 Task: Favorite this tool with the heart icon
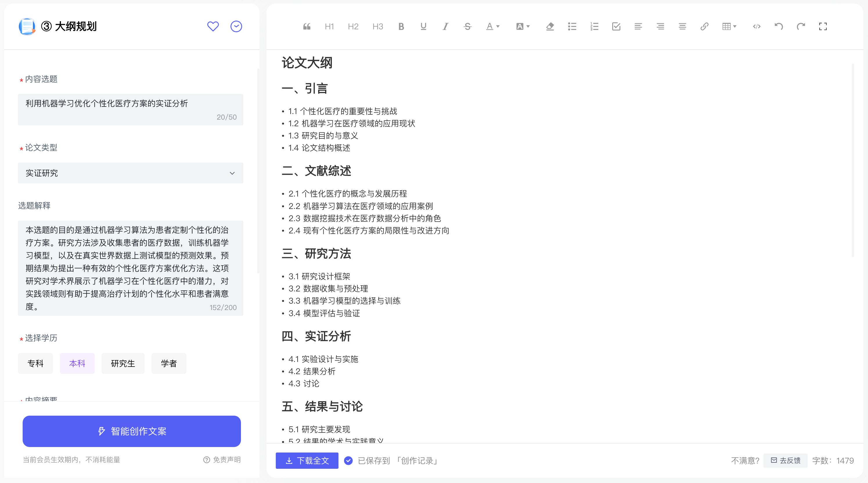click(x=213, y=26)
